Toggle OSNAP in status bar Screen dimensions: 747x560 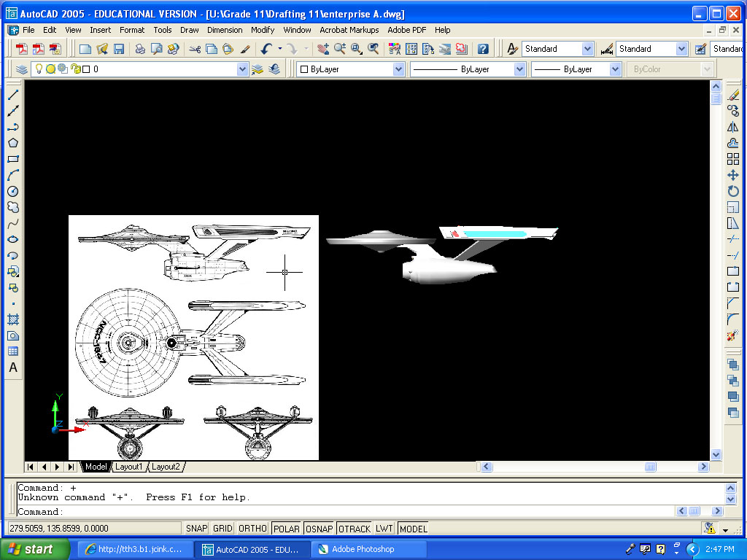coord(320,529)
